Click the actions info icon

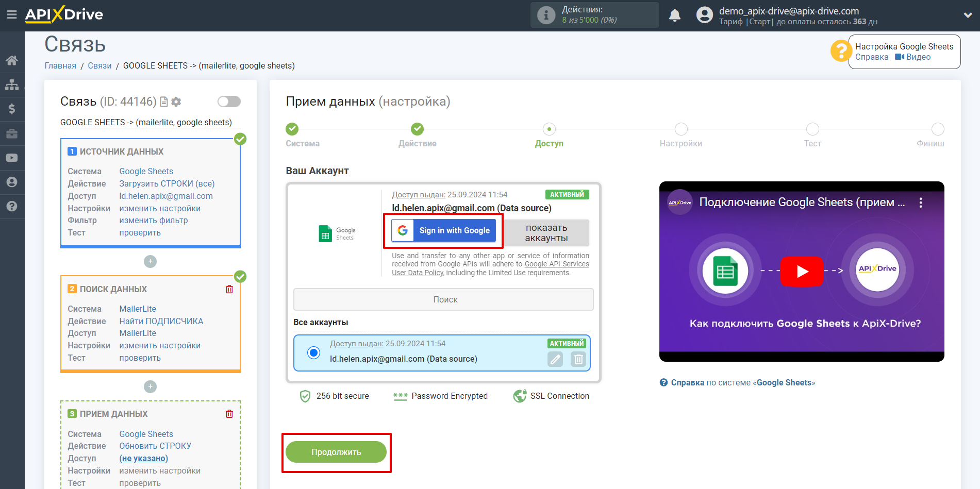(x=546, y=15)
